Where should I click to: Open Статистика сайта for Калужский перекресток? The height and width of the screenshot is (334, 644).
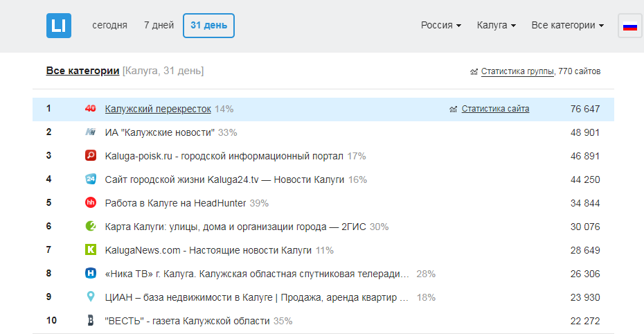tap(495, 109)
